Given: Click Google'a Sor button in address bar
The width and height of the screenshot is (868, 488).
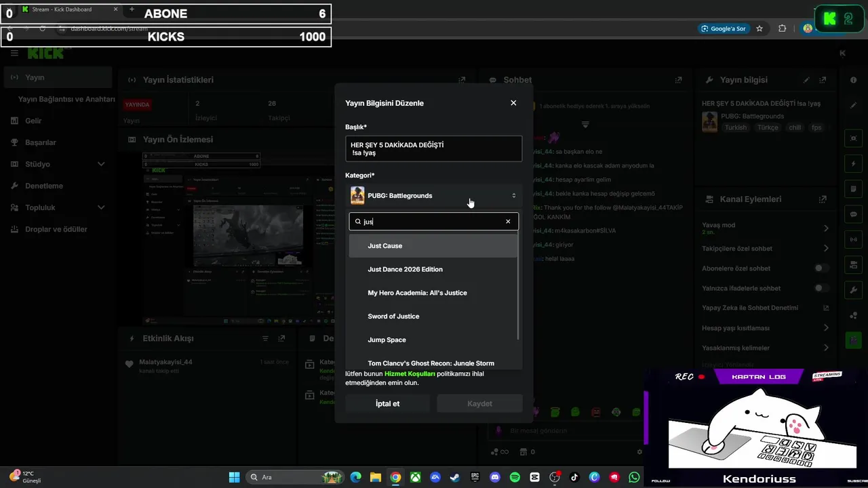Looking at the screenshot, I should 724,28.
